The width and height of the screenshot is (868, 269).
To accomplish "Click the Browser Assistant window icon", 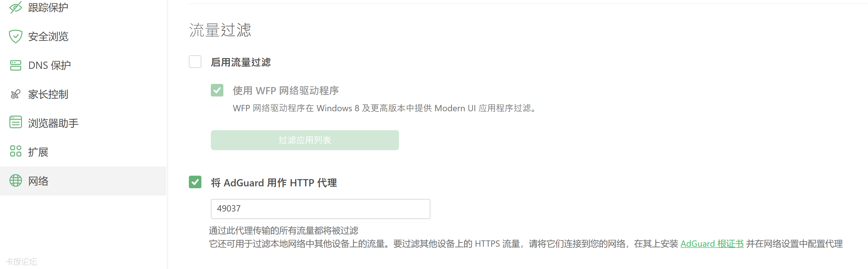I will tap(15, 123).
